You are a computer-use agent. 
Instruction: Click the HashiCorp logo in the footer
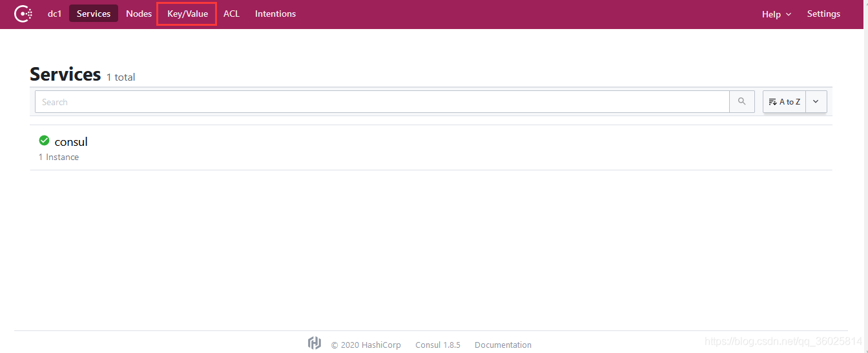point(315,344)
